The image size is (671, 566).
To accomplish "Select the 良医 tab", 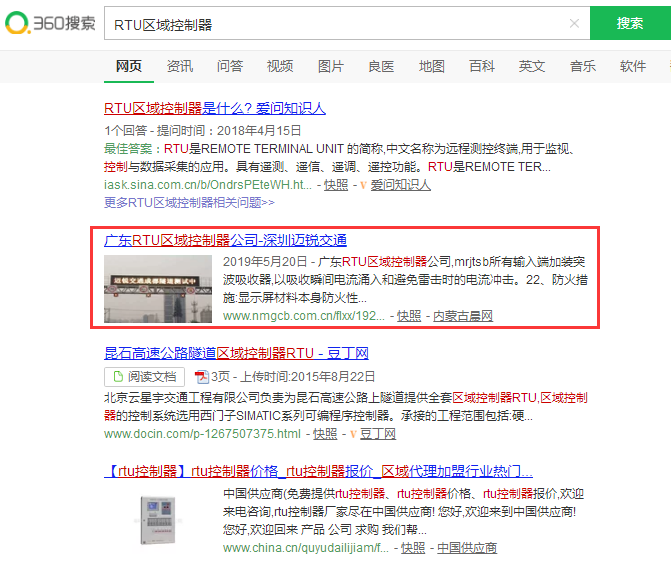I will pyautogui.click(x=381, y=66).
